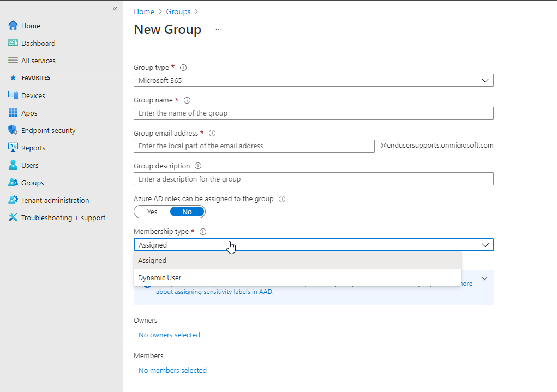This screenshot has height=392, width=557.
Task: Click the Members heading text
Action: 148,356
